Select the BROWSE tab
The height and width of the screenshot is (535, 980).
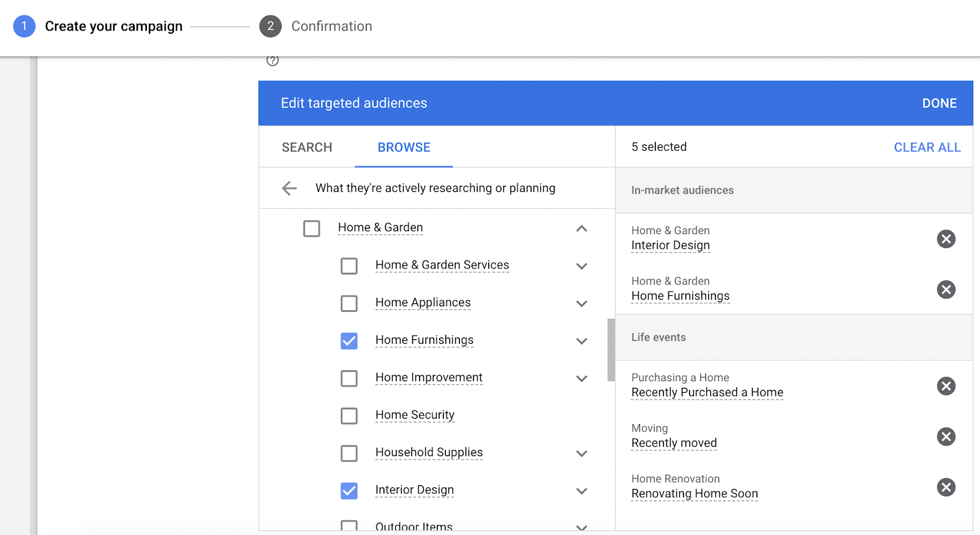404,148
